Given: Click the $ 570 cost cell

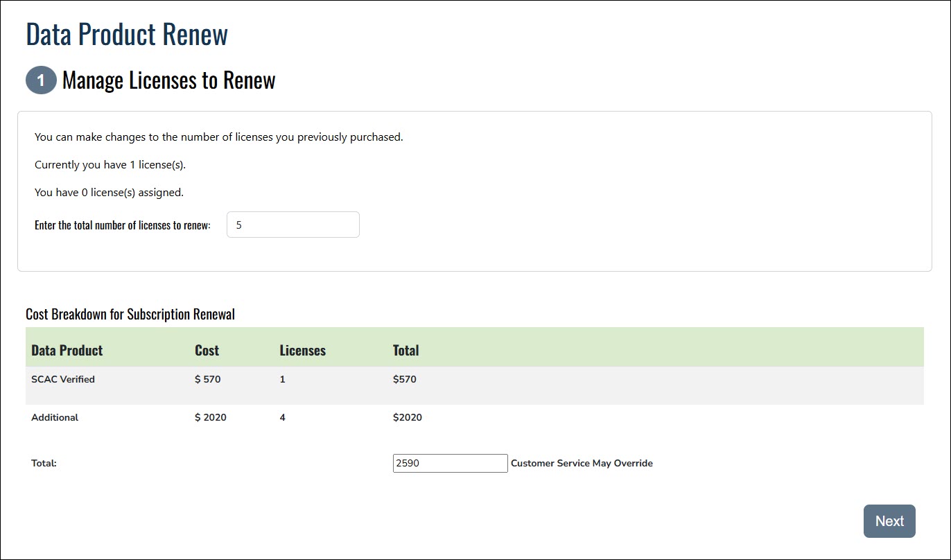Looking at the screenshot, I should pyautogui.click(x=207, y=379).
